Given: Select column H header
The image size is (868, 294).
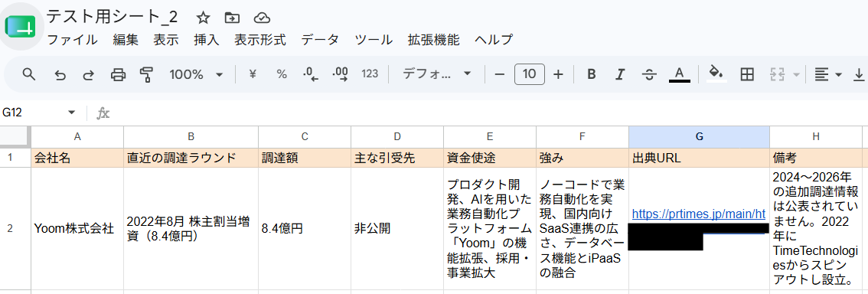Looking at the screenshot, I should tap(816, 137).
